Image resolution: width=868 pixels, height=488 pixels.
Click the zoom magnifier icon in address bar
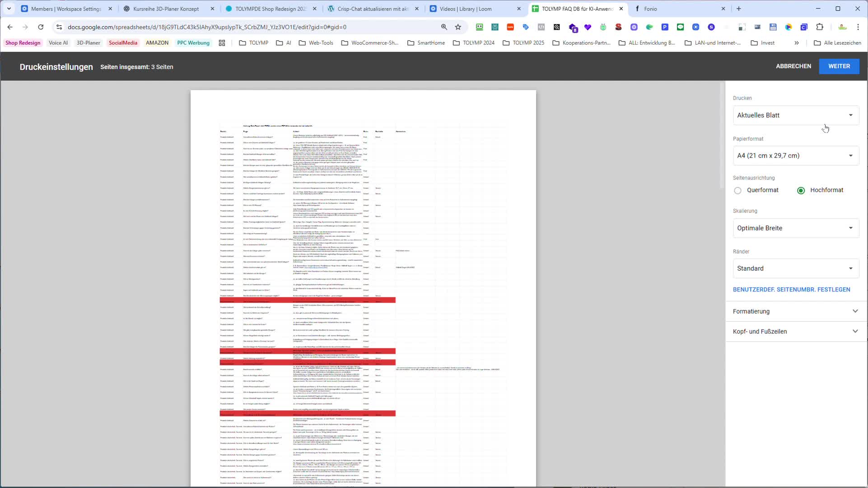(444, 27)
